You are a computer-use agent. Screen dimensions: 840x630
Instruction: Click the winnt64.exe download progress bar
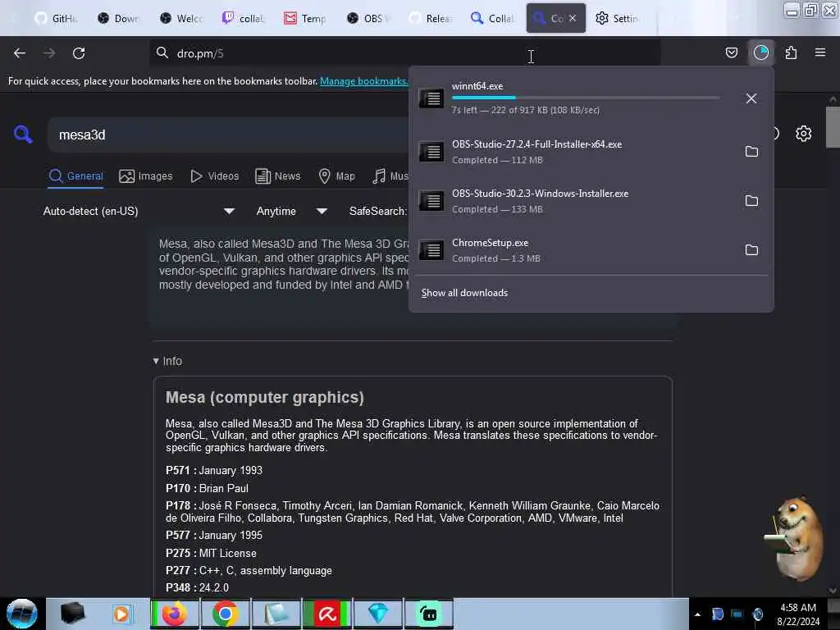pyautogui.click(x=586, y=98)
